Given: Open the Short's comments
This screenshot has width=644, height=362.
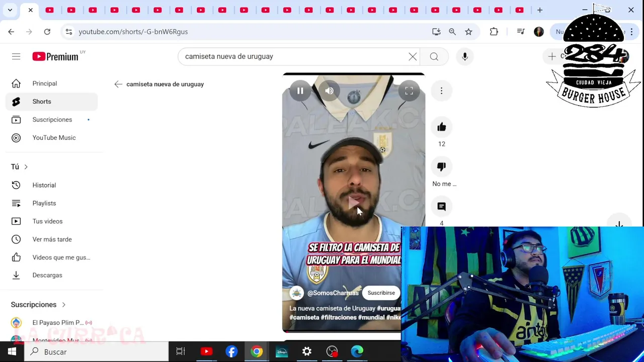Looking at the screenshot, I should pos(441,207).
